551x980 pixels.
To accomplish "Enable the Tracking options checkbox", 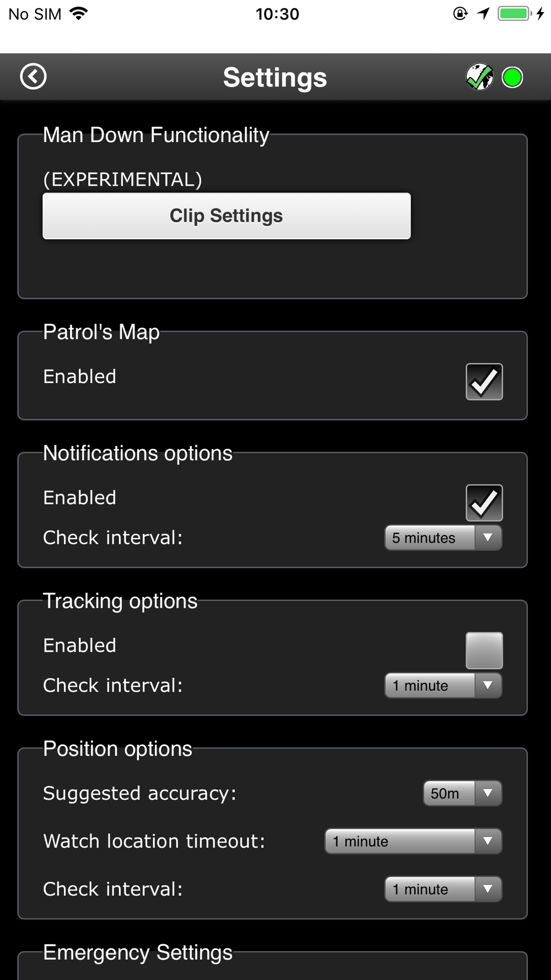I will [x=484, y=650].
